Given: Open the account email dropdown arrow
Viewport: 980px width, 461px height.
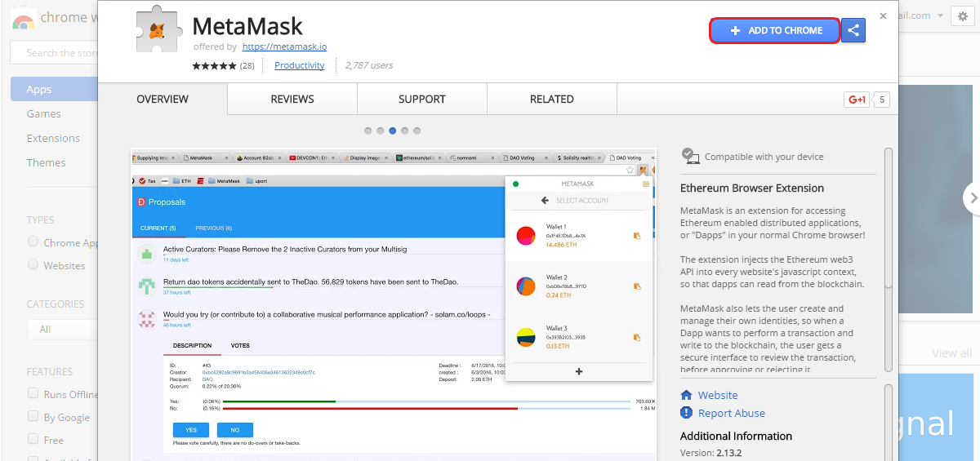Looking at the screenshot, I should pos(940,16).
